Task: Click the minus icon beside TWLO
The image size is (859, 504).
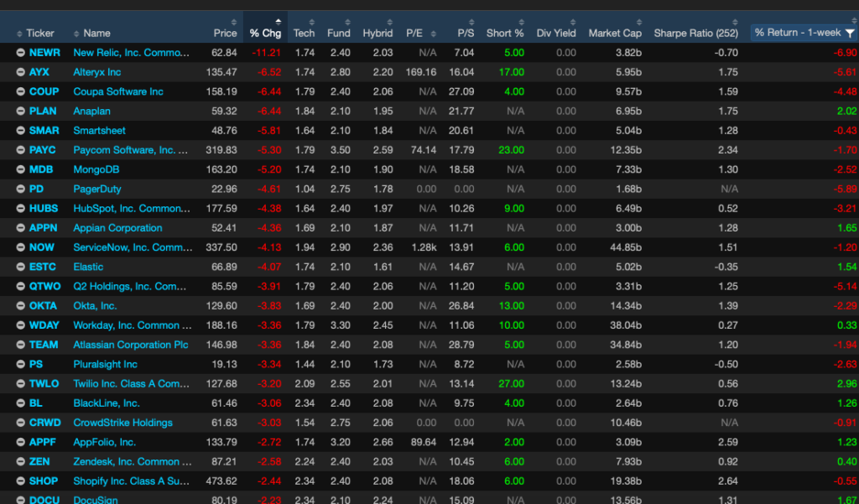Action: point(20,383)
